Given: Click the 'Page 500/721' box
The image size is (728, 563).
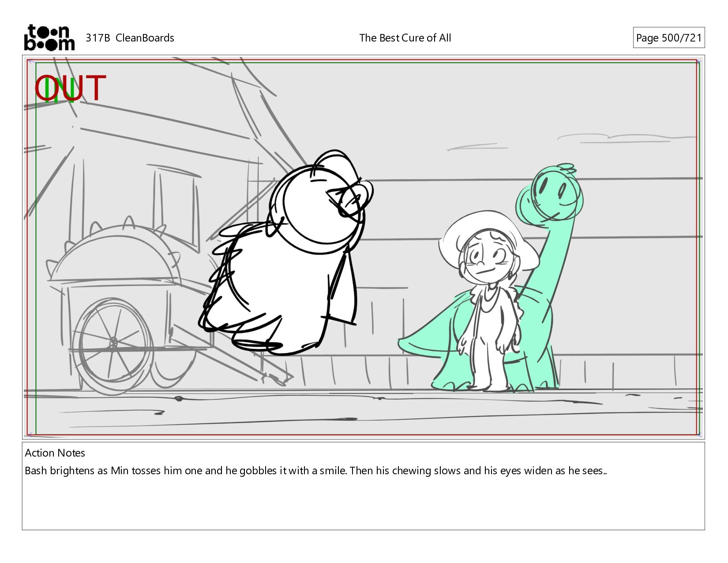Looking at the screenshot, I should pyautogui.click(x=668, y=38).
